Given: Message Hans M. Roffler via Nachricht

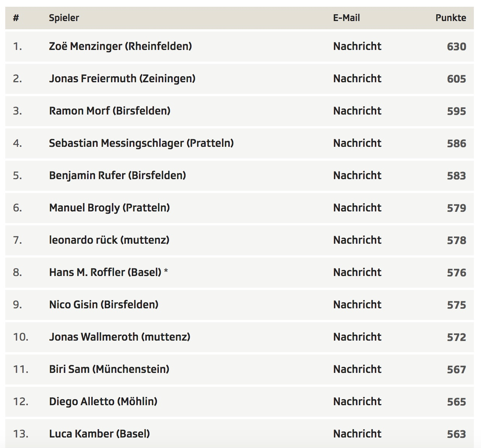Looking at the screenshot, I should pyautogui.click(x=357, y=272).
